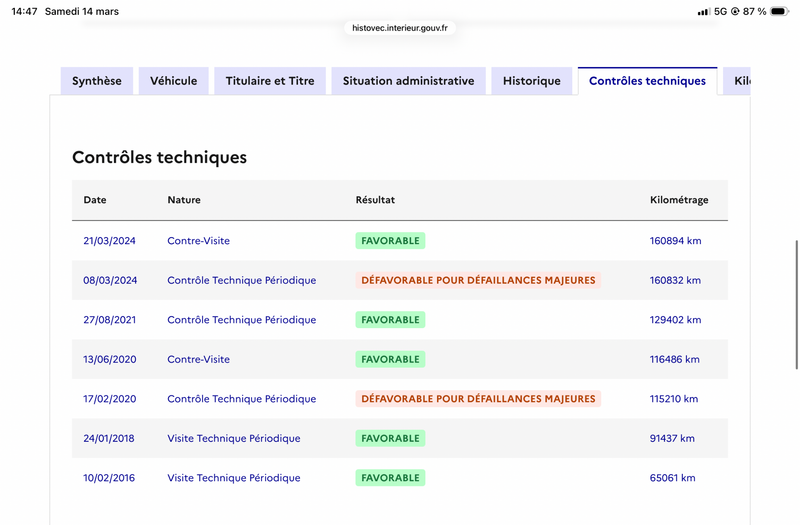Open the Synthèse tab
The image size is (800, 525).
point(97,81)
